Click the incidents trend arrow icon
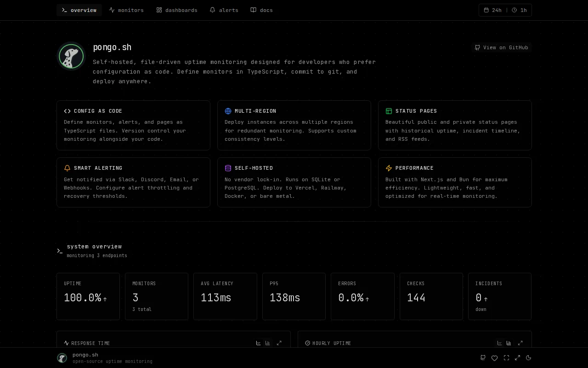Viewport: 588px width, 368px height. pyautogui.click(x=486, y=299)
